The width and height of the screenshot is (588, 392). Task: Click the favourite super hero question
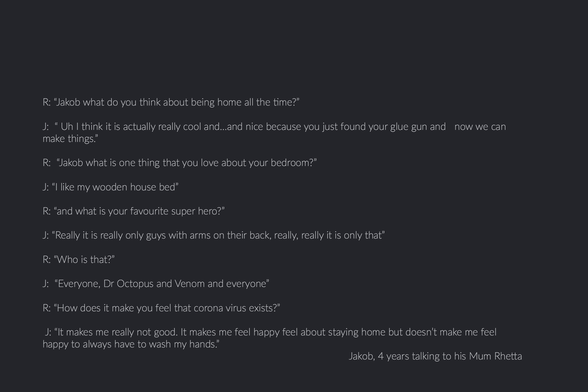[134, 211]
